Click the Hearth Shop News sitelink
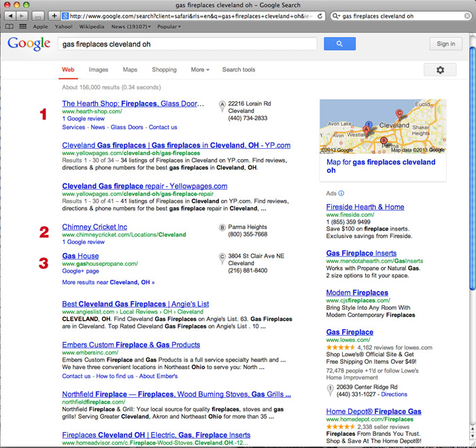This screenshot has width=476, height=448. (x=98, y=127)
